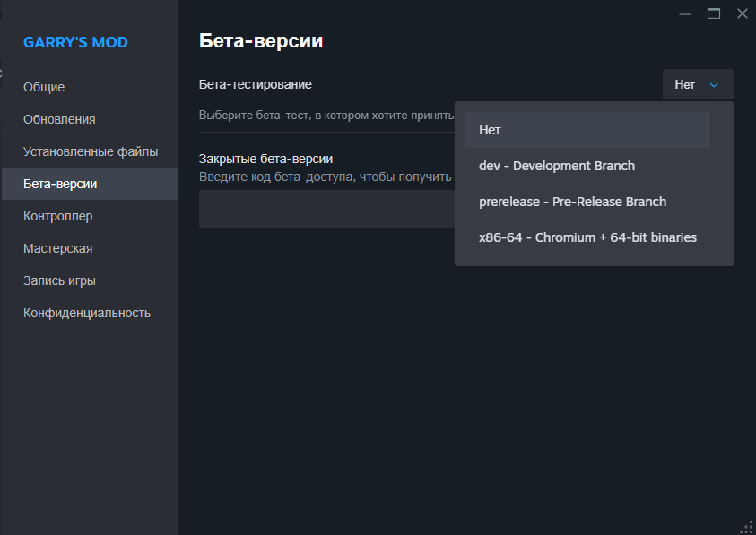Close the properties window
Image resolution: width=756 pixels, height=535 pixels.
(742, 14)
